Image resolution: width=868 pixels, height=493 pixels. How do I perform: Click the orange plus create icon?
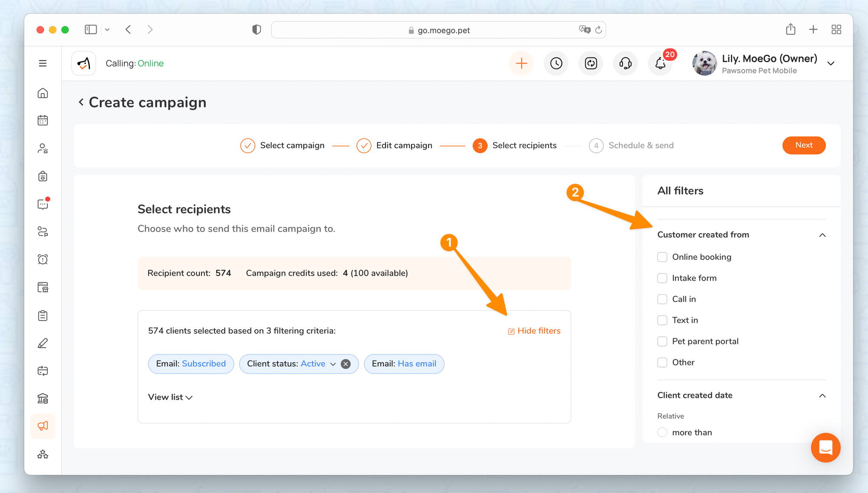521,63
